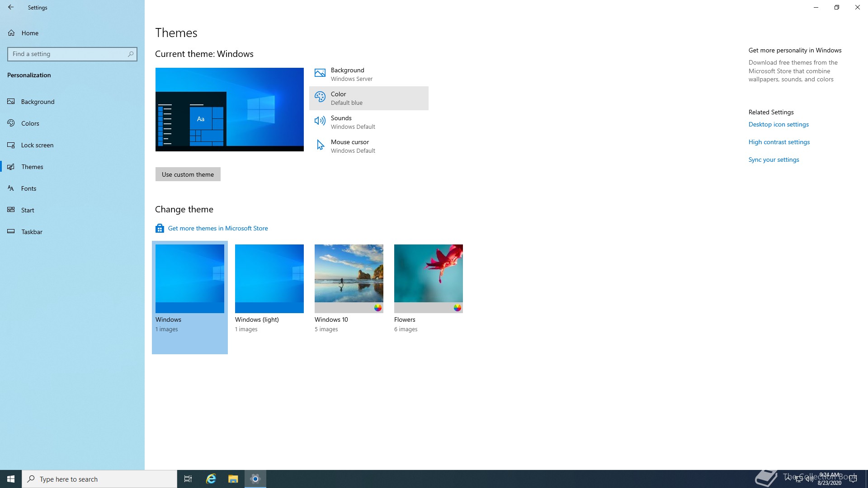Select Themes in the sidebar

tap(72, 167)
